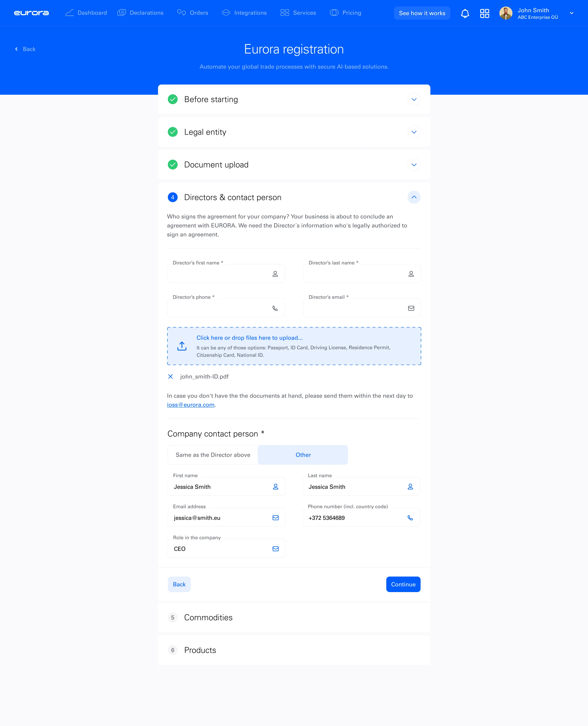Go to the Integrations nav item
588x726 pixels.
pos(244,13)
